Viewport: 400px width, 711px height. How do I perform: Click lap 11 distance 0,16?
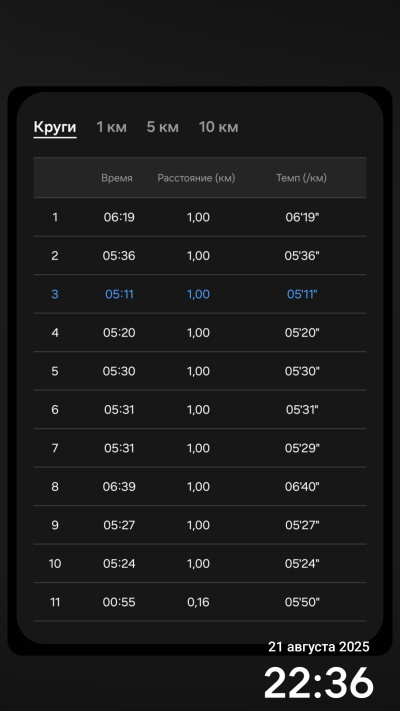[198, 602]
